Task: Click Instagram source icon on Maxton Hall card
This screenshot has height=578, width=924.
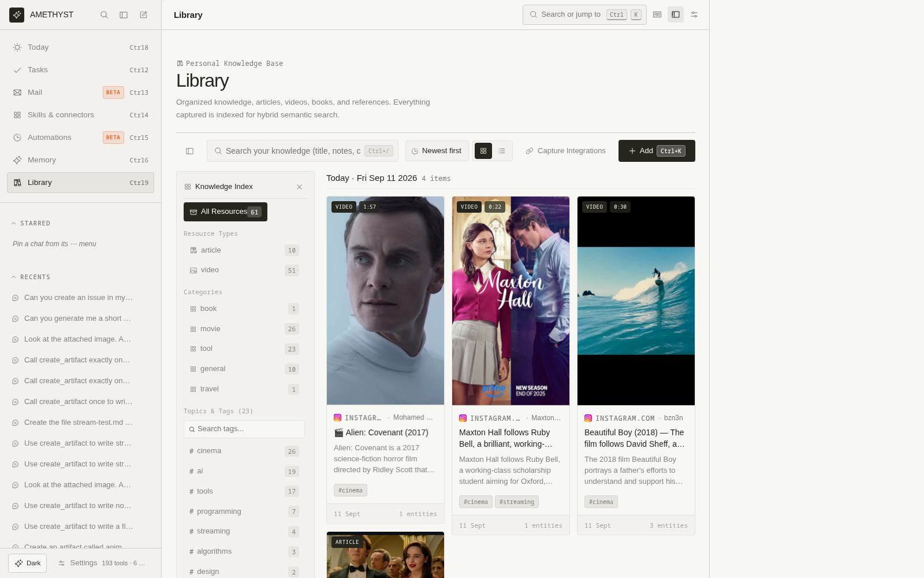Action: coord(463,418)
